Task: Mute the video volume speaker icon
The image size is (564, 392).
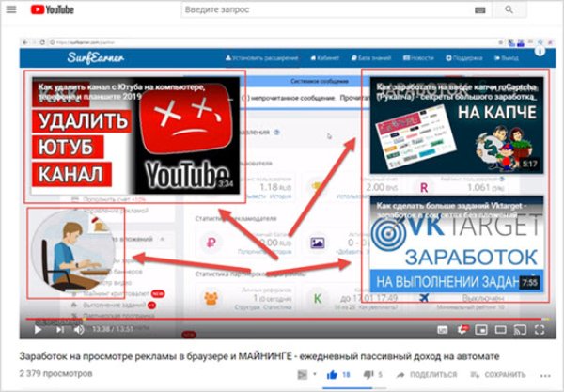Action: (x=79, y=329)
